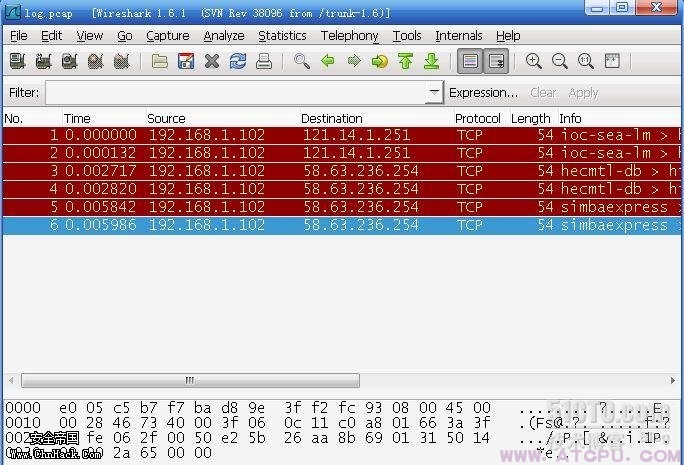Go to packet number icon

coord(380,61)
